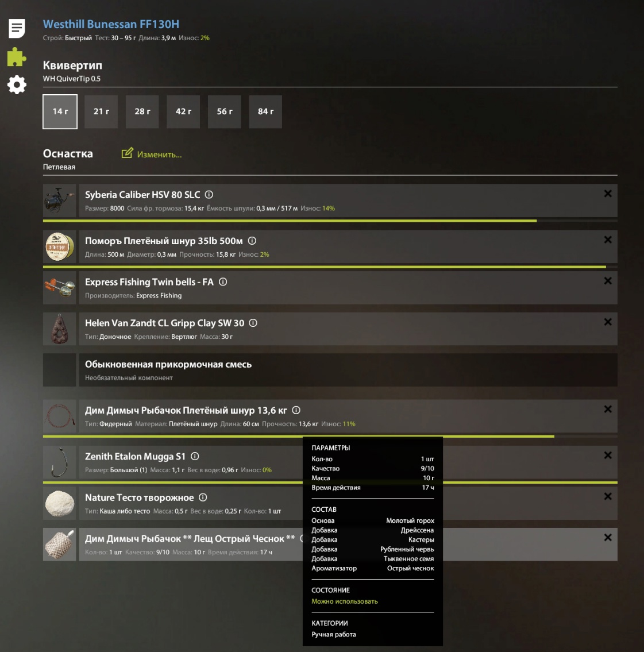Click the Тыквенное семя additive
This screenshot has width=644, height=652.
click(408, 559)
